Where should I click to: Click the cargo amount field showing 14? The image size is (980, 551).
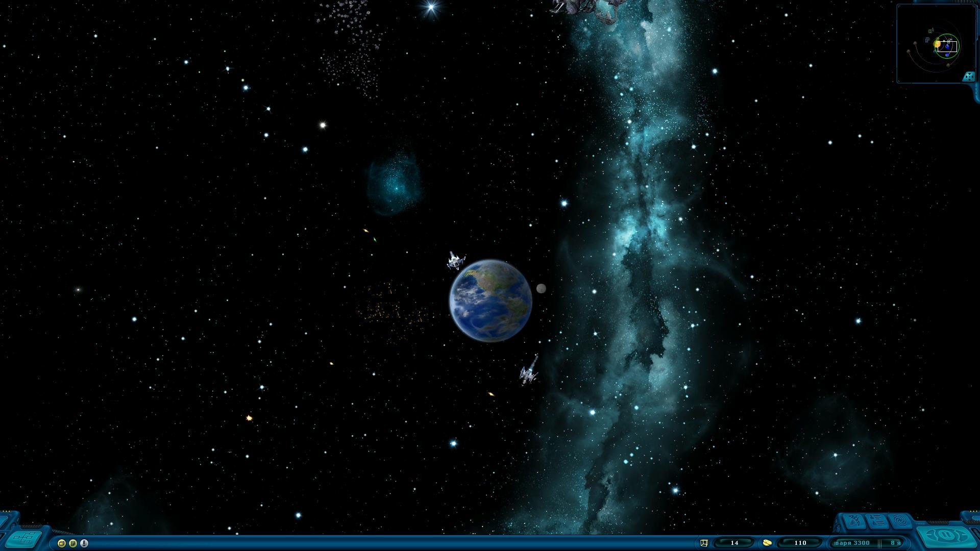coord(734,543)
